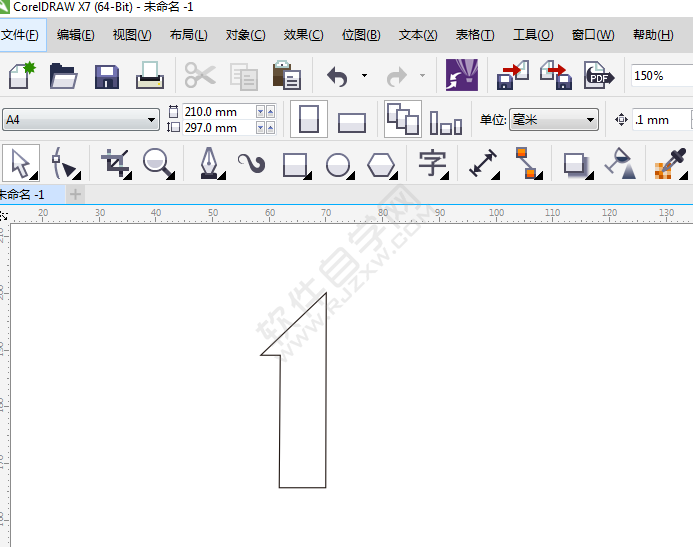Switch to the 未命名 -1 document tab
Viewport: 693px width, 547px height.
tap(22, 194)
